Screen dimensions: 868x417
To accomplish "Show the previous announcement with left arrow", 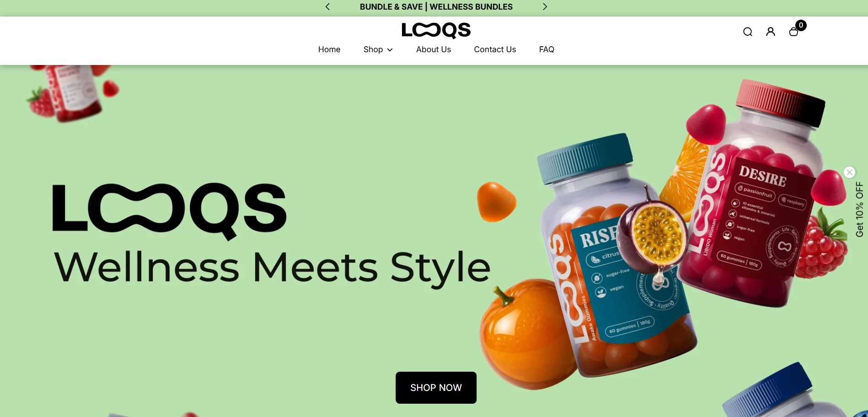I will pyautogui.click(x=327, y=6).
